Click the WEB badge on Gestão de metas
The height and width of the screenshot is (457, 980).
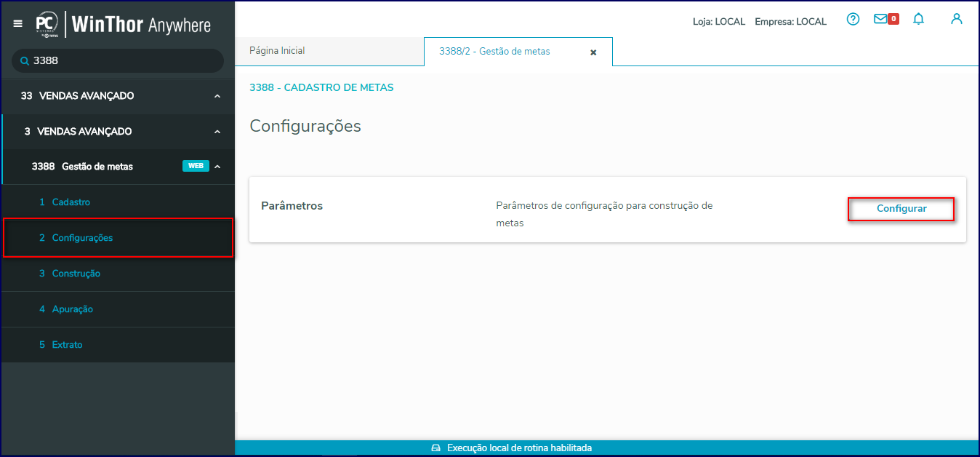point(196,166)
